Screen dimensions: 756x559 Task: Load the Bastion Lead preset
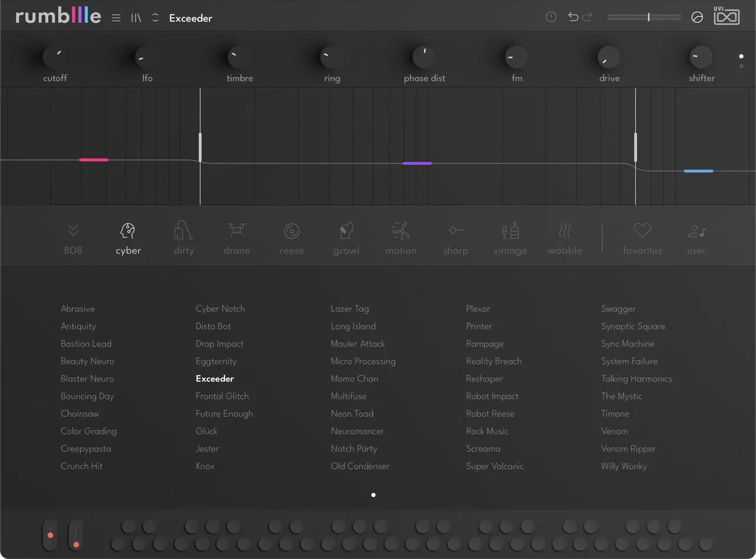click(x=86, y=344)
